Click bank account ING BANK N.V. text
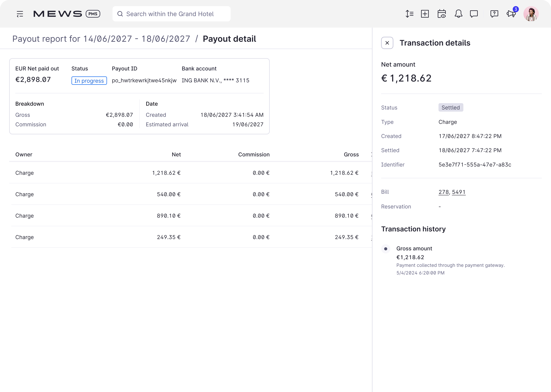Image resolution: width=551 pixels, height=392 pixels. [215, 80]
